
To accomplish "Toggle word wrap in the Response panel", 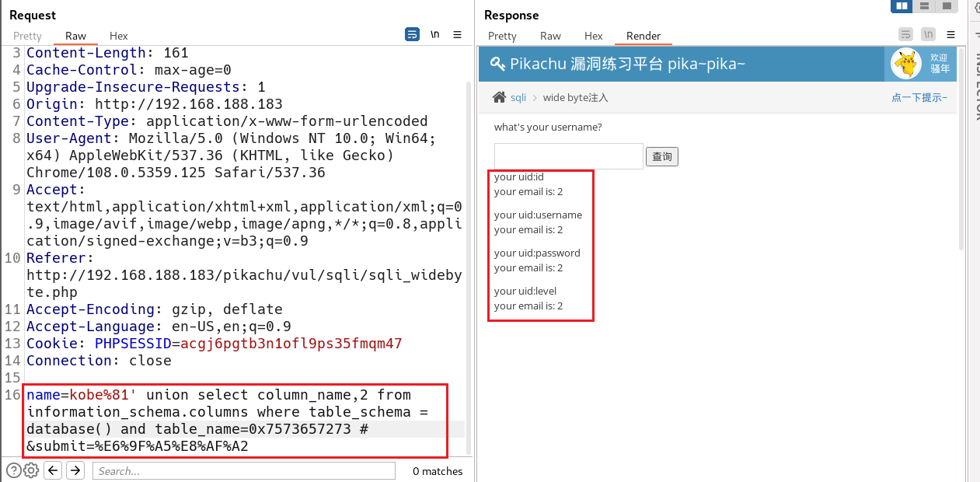I will [905, 34].
